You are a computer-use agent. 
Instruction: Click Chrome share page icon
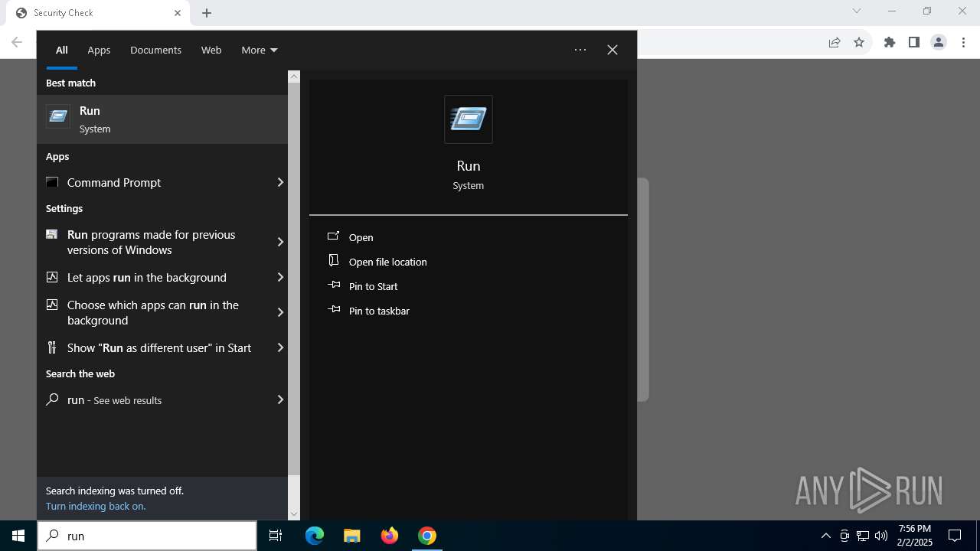(835, 42)
